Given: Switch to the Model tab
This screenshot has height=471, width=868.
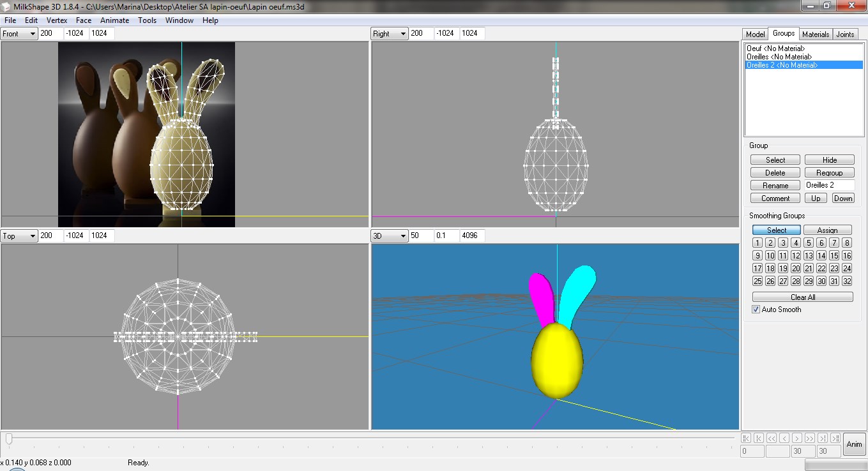Looking at the screenshot, I should tap(755, 34).
